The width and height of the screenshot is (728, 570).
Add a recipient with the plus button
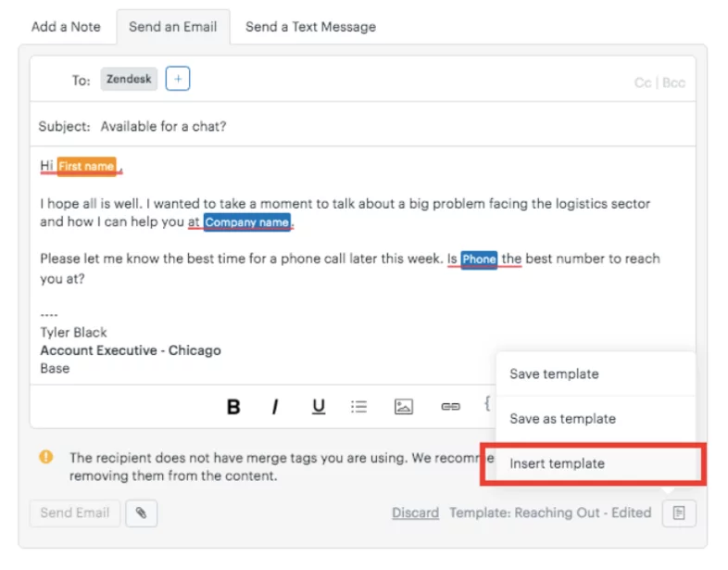click(x=178, y=80)
